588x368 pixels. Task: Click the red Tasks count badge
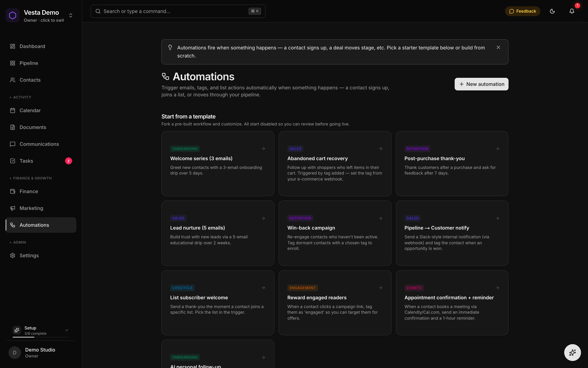[69, 161]
